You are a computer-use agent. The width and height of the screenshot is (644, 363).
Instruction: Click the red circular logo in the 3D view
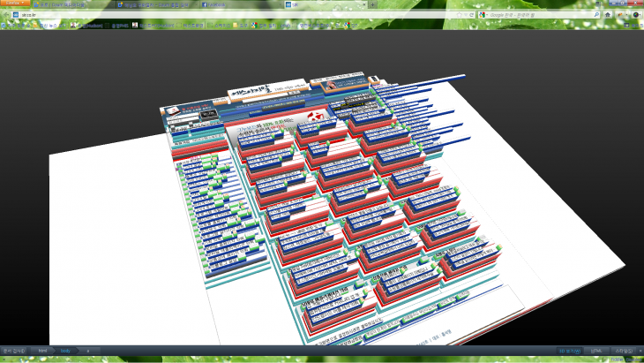coord(316,116)
